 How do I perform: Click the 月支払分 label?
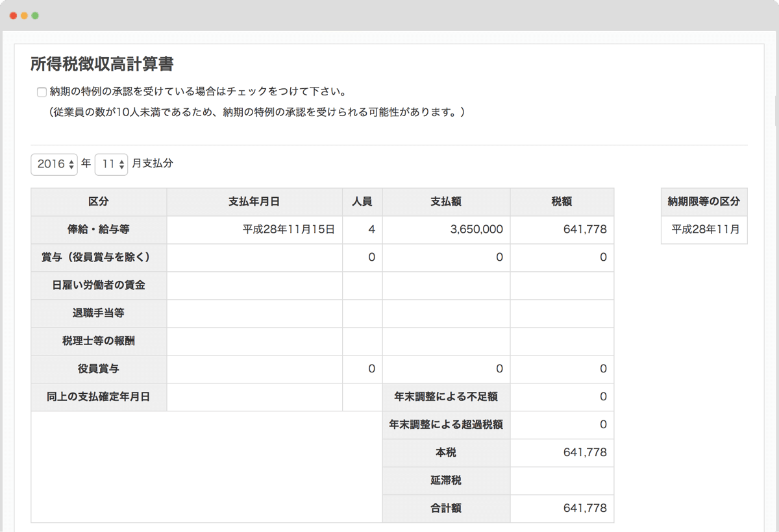pyautogui.click(x=153, y=164)
